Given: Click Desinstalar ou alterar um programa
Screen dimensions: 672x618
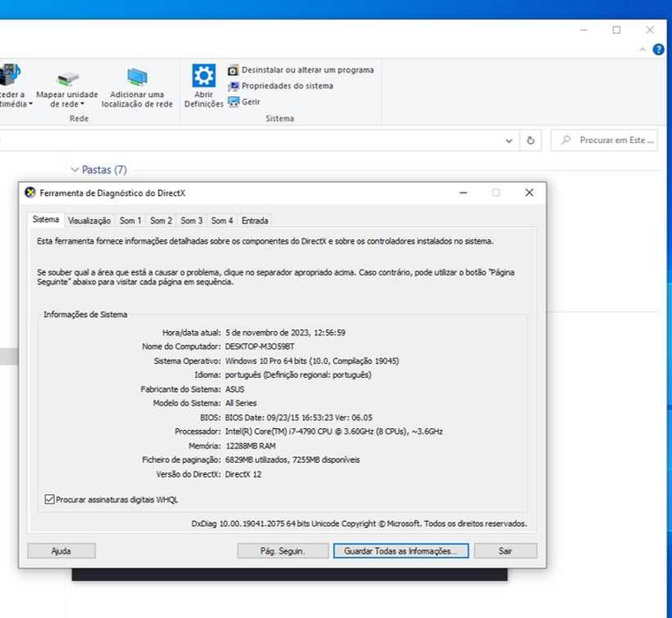Looking at the screenshot, I should point(301,70).
